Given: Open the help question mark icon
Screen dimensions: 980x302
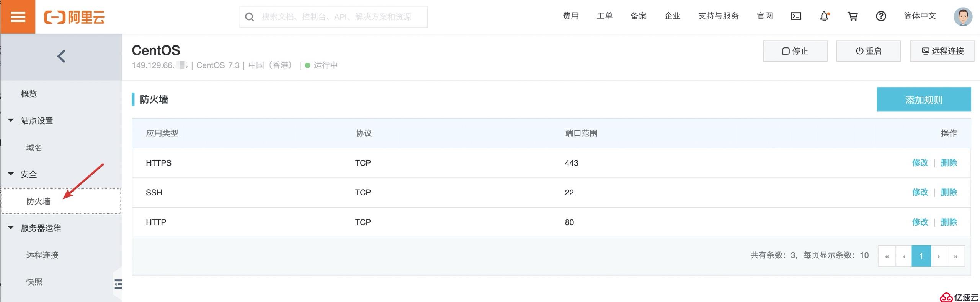Looking at the screenshot, I should tap(881, 16).
